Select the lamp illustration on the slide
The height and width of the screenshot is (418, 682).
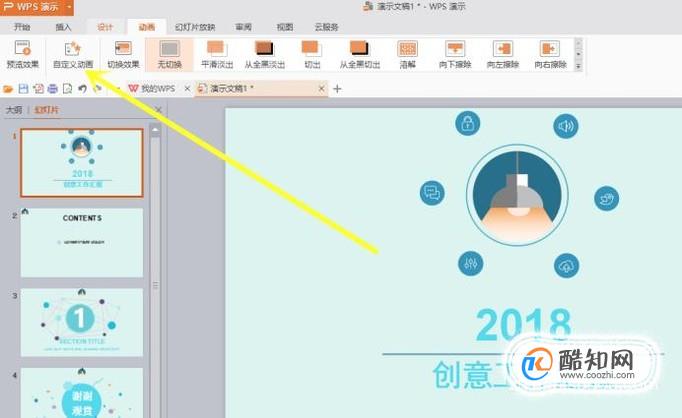point(517,195)
